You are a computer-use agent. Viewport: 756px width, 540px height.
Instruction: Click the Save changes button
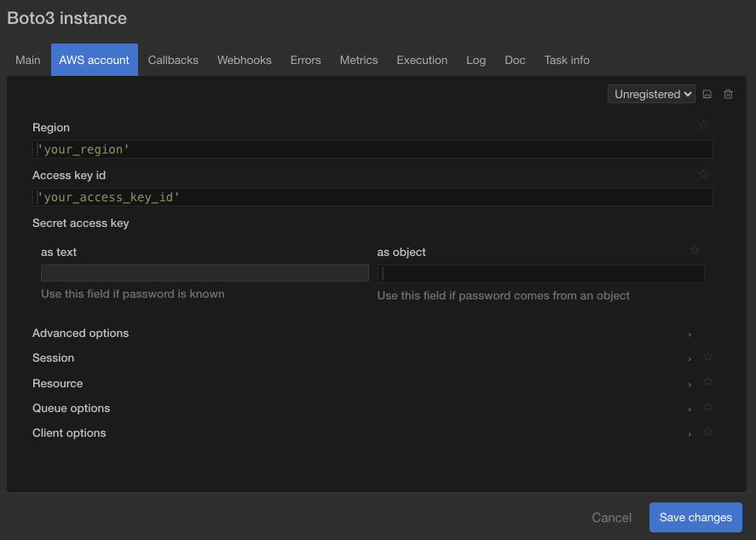[x=695, y=517]
